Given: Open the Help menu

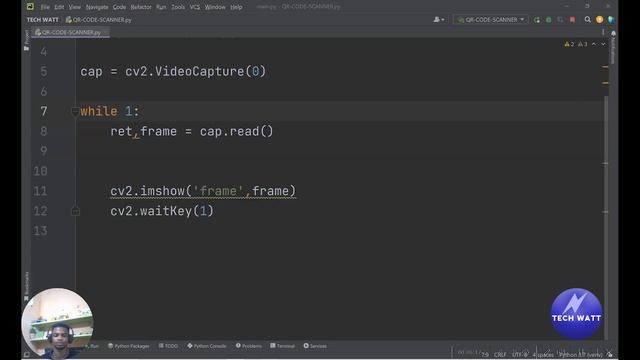Looking at the screenshot, I should click(x=236, y=7).
